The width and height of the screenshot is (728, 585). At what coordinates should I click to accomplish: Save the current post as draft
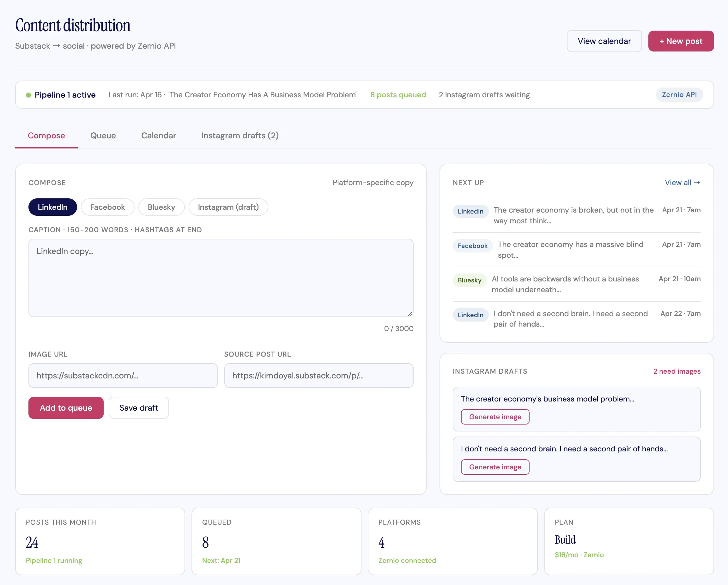coord(138,407)
